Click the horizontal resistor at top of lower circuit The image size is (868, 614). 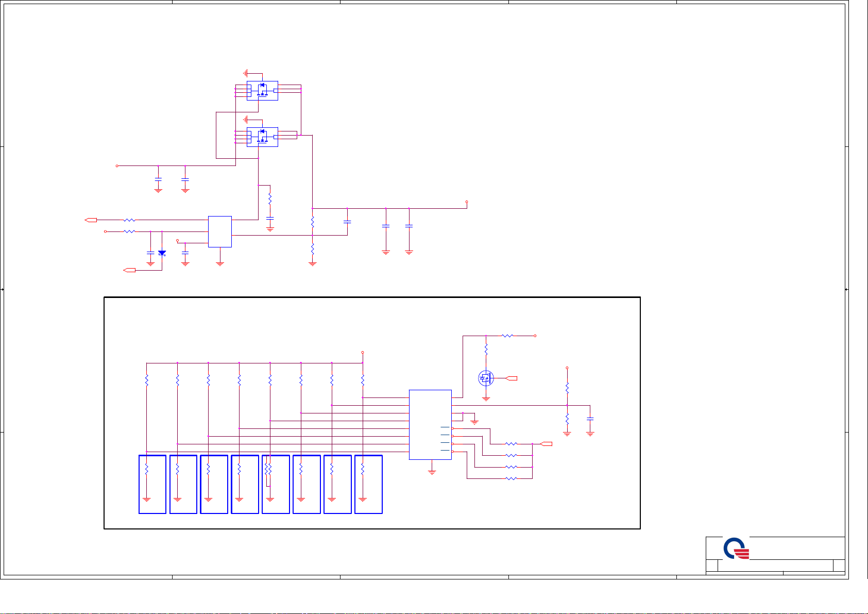pyautogui.click(x=507, y=336)
